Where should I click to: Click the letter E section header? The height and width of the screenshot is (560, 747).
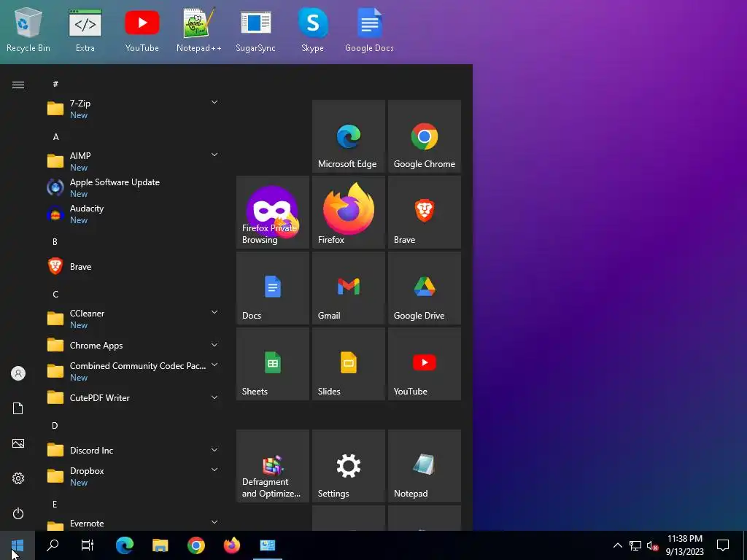coord(55,504)
